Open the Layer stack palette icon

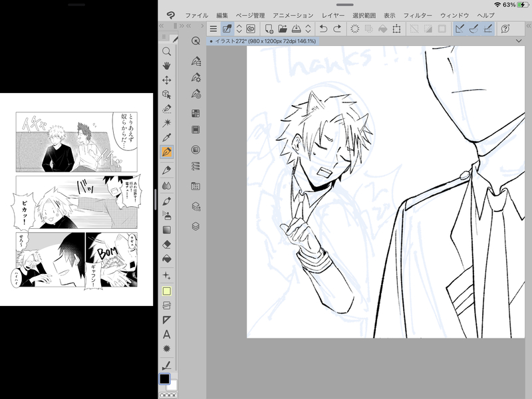196,226
